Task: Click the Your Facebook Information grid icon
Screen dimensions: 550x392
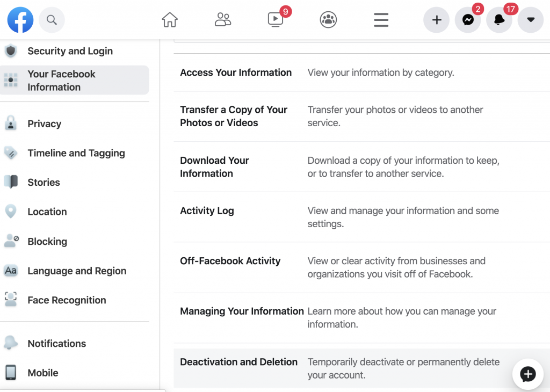Action: 11,81
